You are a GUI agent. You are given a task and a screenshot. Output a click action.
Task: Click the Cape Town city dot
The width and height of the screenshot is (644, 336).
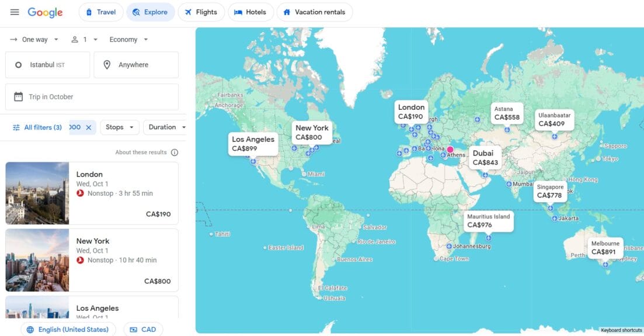click(436, 259)
